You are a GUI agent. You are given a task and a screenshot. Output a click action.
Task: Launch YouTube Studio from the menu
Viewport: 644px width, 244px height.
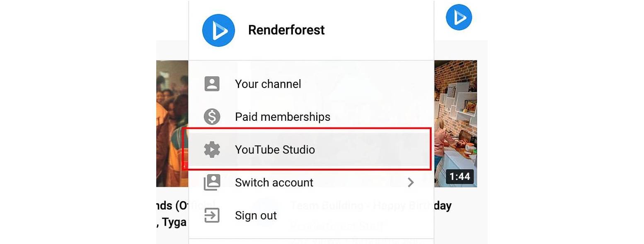pos(311,149)
